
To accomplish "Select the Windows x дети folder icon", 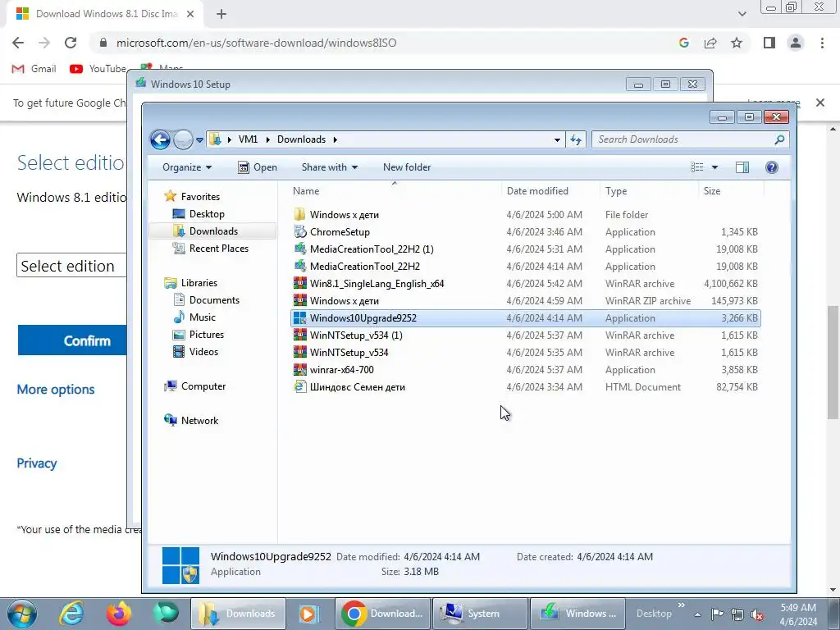I will [300, 215].
